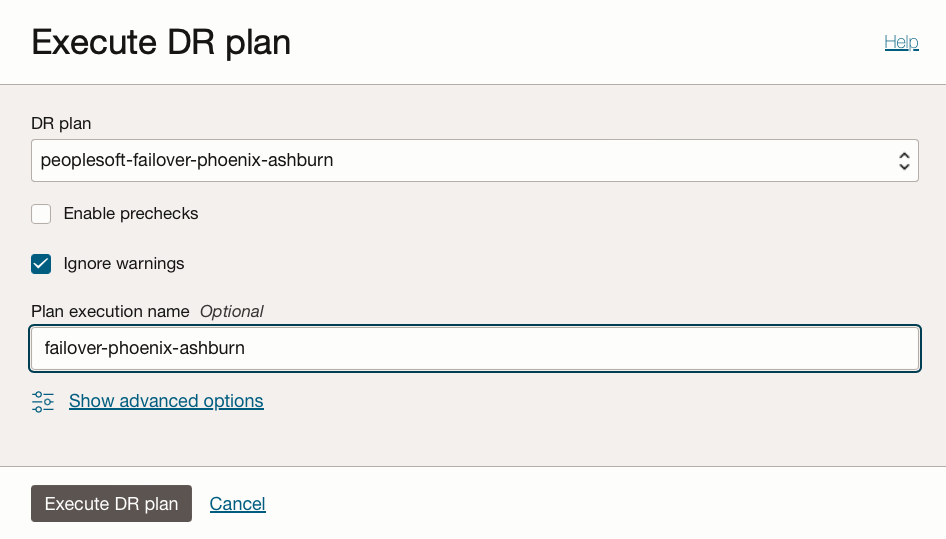Expand Show advanced options
This screenshot has width=946, height=539.
pos(166,401)
